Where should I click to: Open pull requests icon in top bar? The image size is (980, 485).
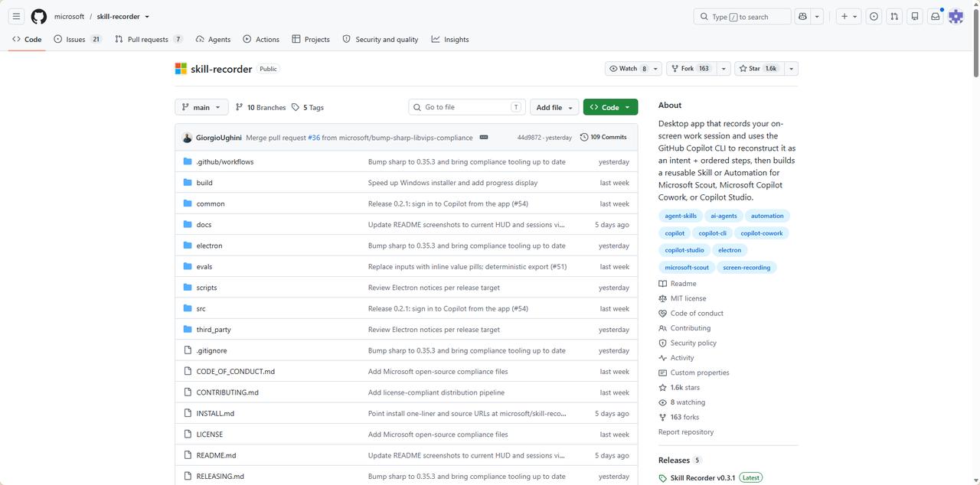[894, 16]
